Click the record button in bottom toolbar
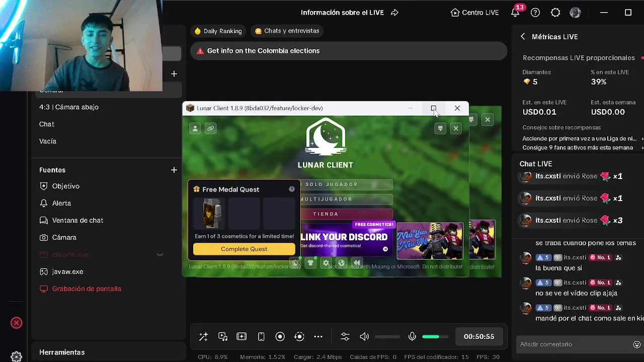The height and width of the screenshot is (362, 644). click(x=280, y=337)
